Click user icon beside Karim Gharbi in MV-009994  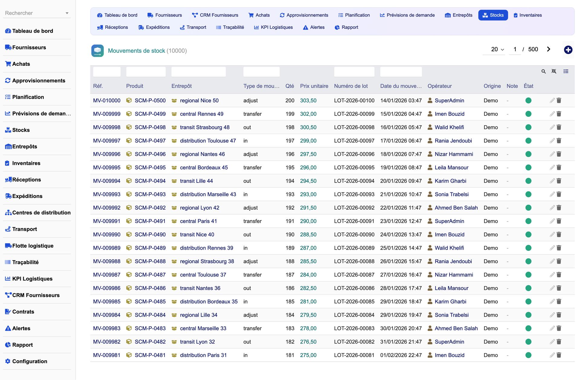point(430,181)
